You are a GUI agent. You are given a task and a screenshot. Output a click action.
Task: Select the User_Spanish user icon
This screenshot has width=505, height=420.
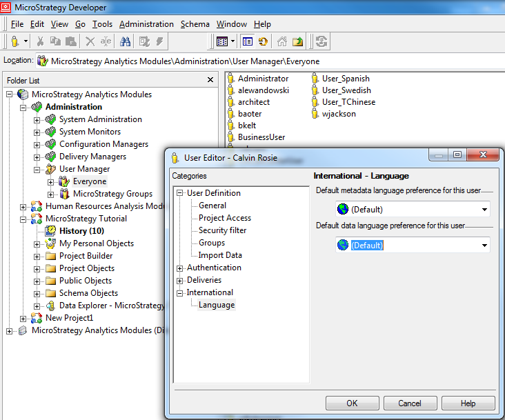coord(315,79)
